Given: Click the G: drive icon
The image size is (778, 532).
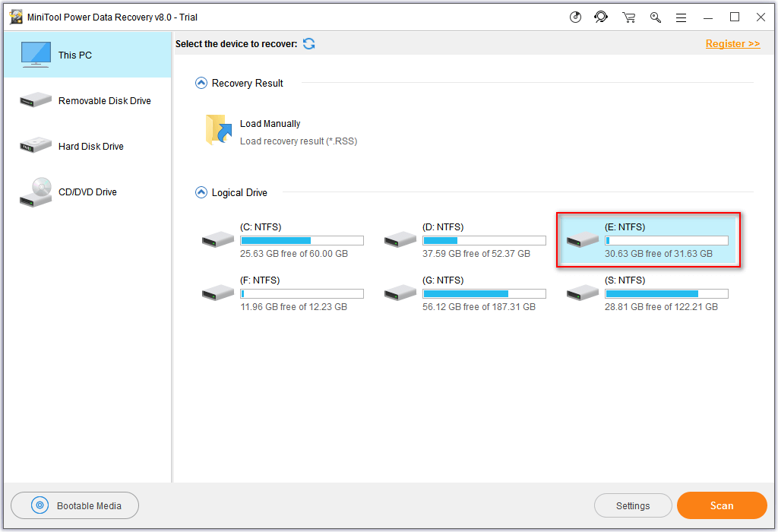Looking at the screenshot, I should coord(400,293).
